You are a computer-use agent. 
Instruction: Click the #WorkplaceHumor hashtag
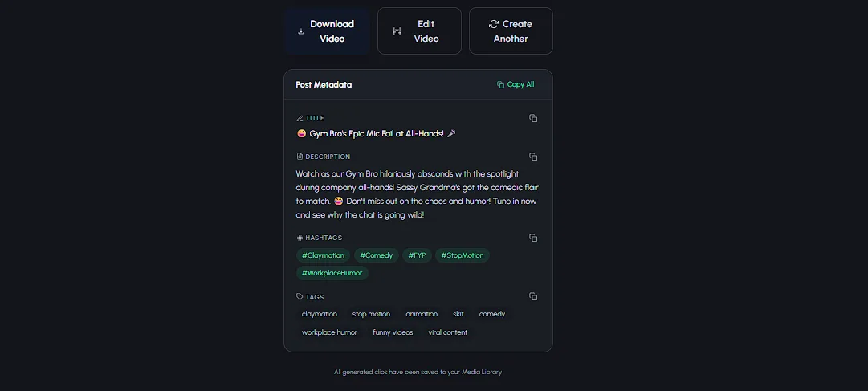click(332, 273)
